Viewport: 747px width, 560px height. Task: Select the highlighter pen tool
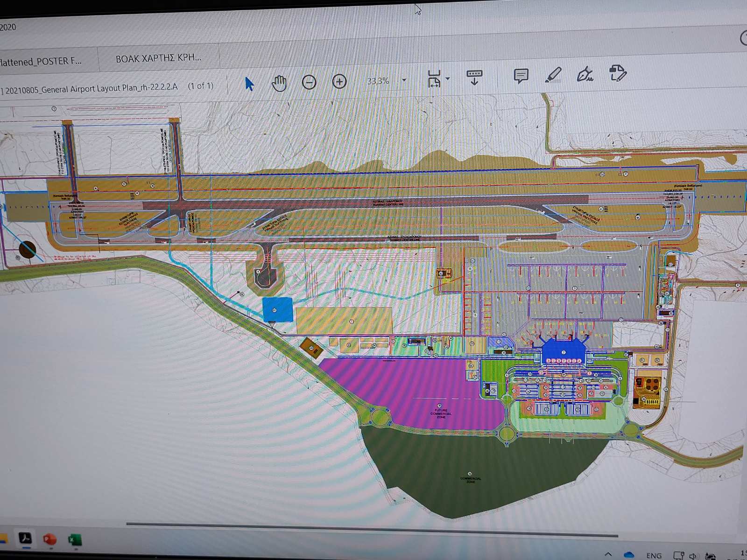553,75
